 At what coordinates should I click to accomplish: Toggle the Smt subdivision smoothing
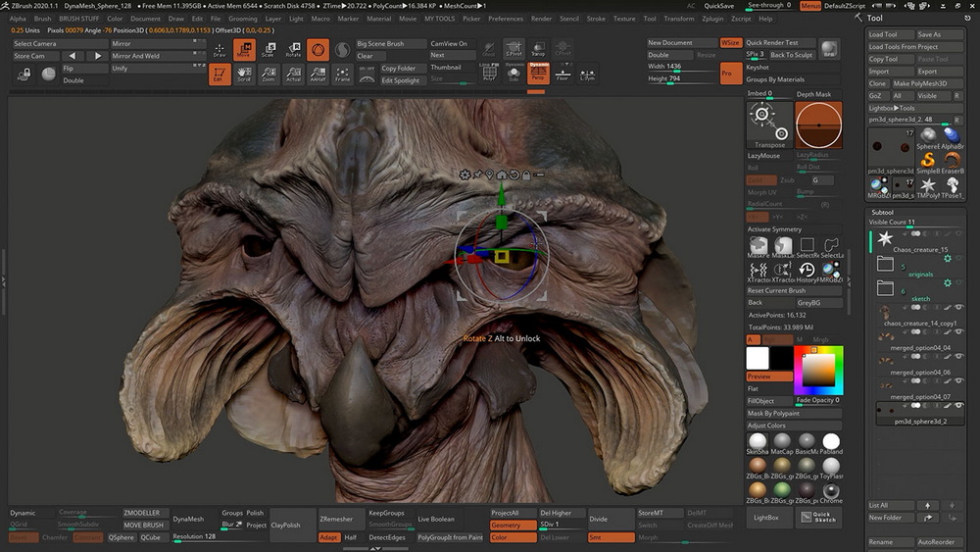point(611,537)
